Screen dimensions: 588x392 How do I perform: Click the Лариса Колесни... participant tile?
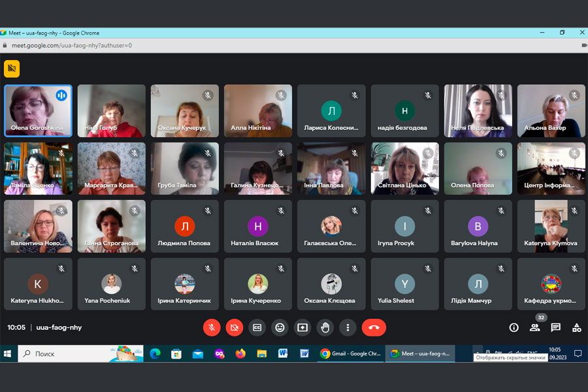(x=331, y=110)
